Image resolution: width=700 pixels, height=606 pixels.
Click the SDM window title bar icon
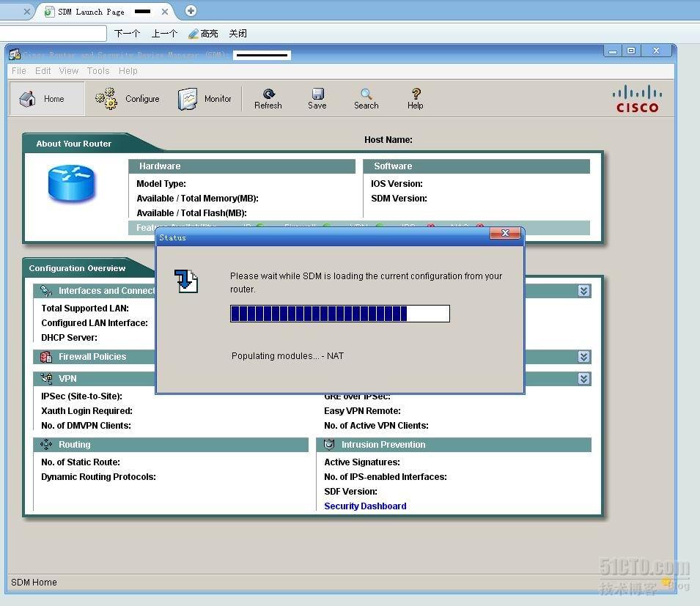click(x=15, y=54)
